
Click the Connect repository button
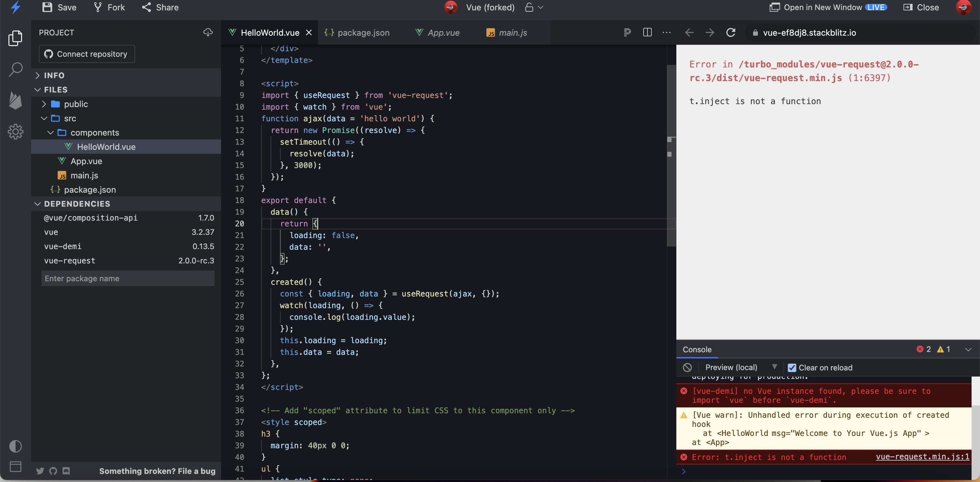[87, 54]
